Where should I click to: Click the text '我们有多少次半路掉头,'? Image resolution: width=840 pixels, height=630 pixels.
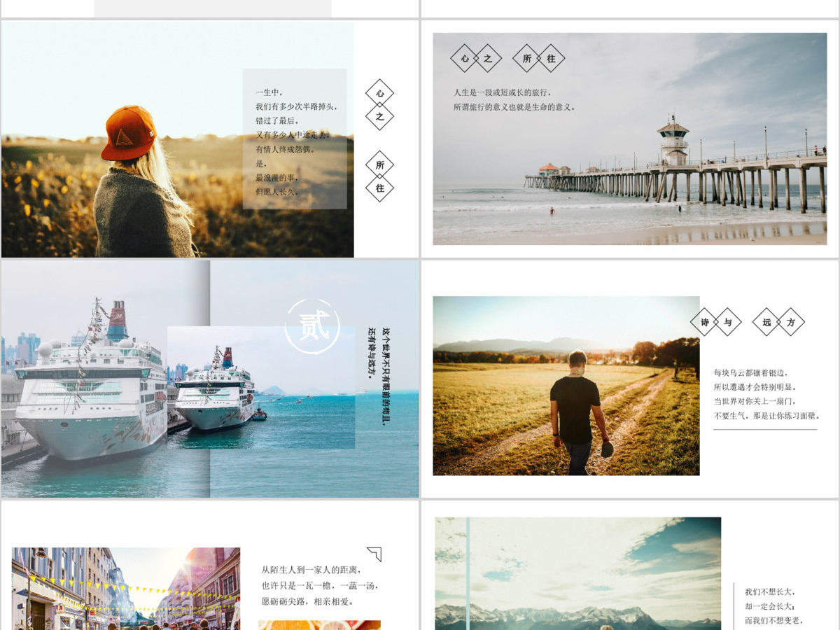click(297, 106)
